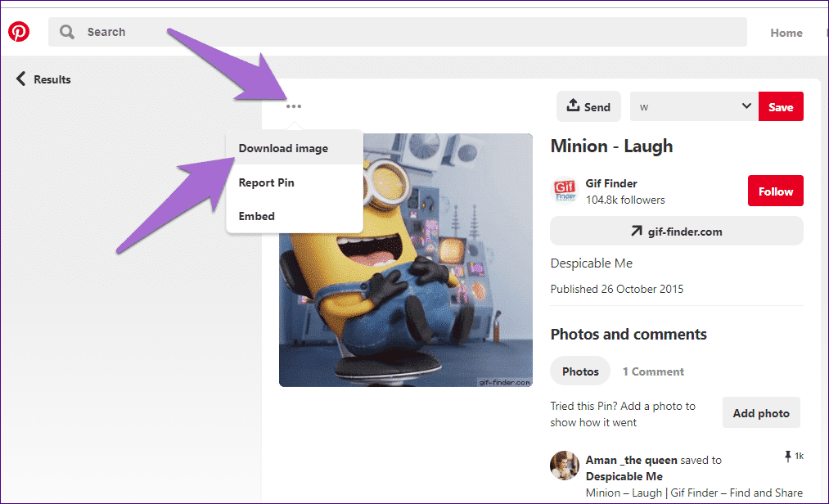Open the Minion - Laugh title
The width and height of the screenshot is (829, 504).
611,146
